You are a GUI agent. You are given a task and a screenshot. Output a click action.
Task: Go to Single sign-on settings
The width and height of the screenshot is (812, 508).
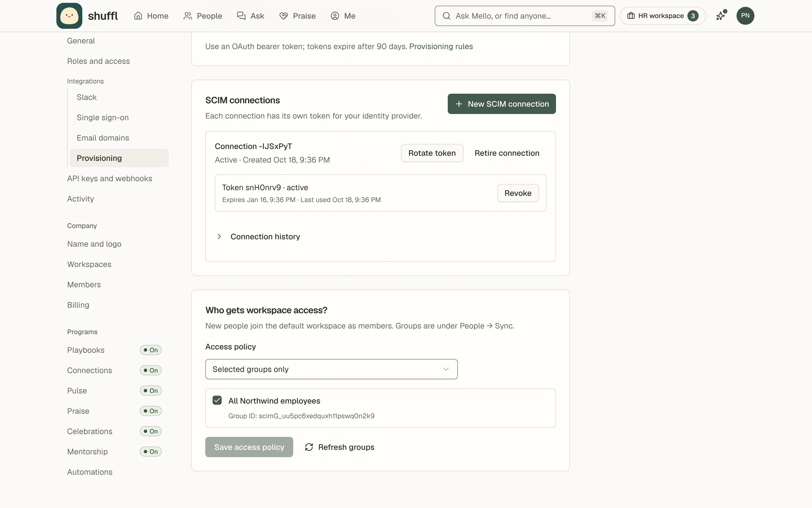[103, 117]
